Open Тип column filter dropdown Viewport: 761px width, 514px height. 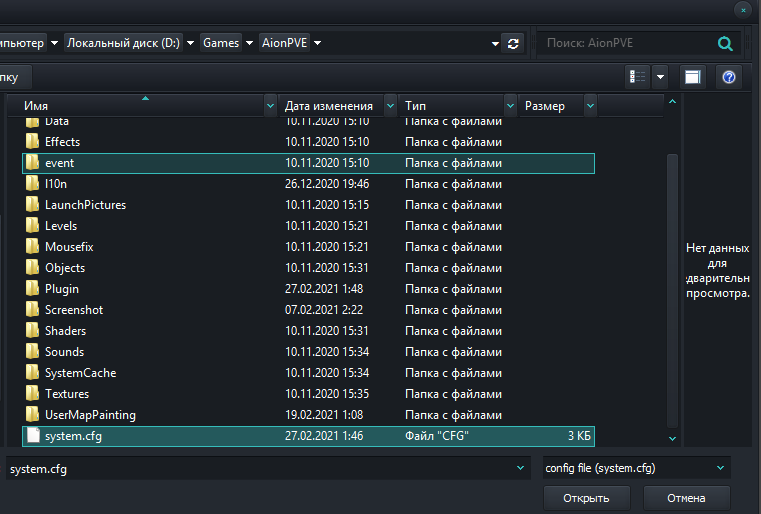click(x=510, y=106)
